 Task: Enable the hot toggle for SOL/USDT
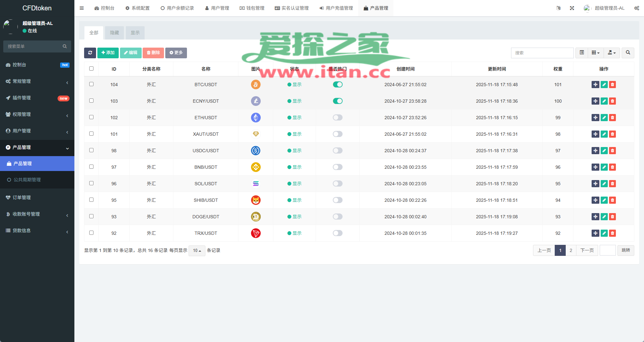click(337, 184)
